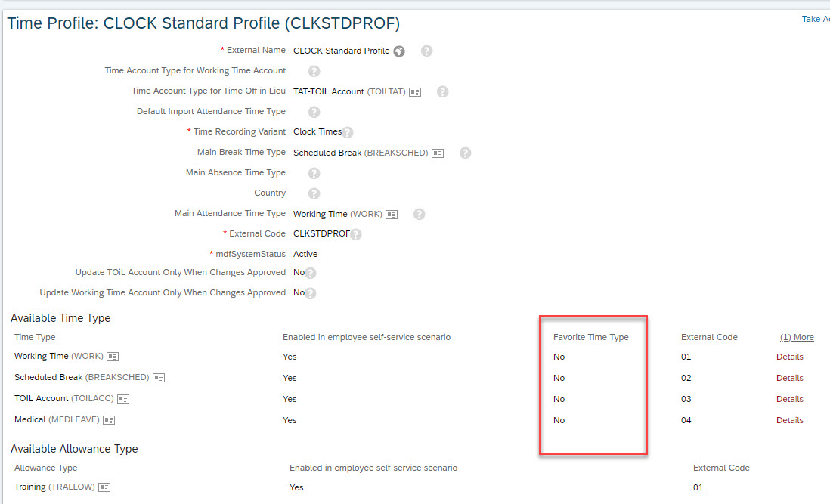Select the CLOCK Standard Profile external name value
This screenshot has width=830, height=504.
point(342,51)
